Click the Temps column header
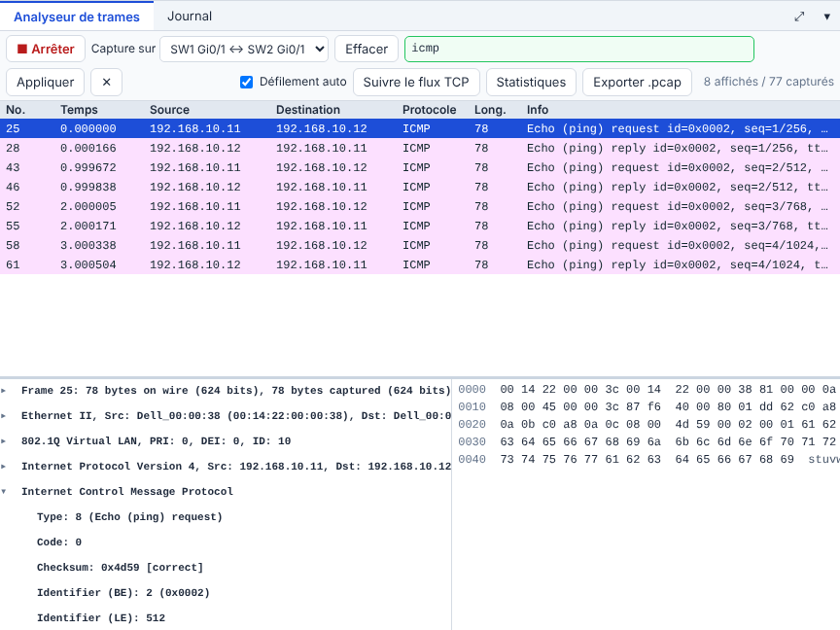This screenshot has height=630, width=840. click(x=79, y=110)
